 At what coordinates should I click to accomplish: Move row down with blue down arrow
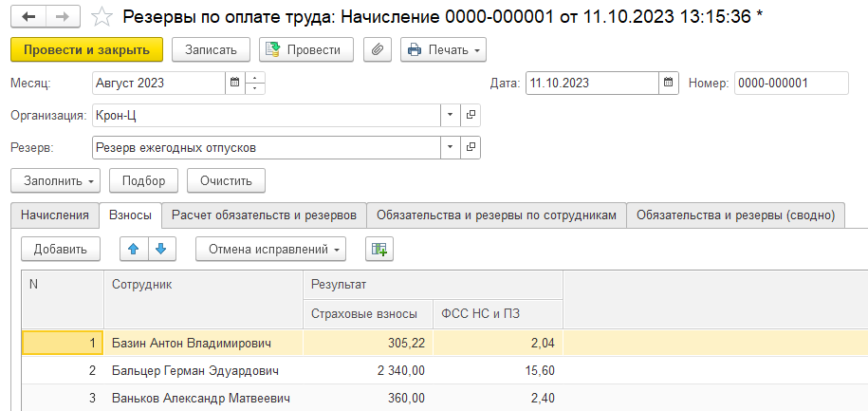pos(160,249)
